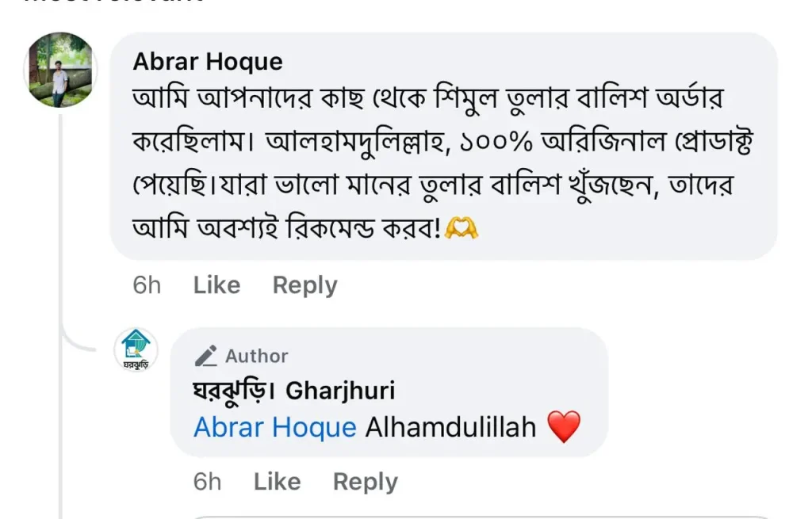Reply to the Gharjhuri author comment
Image resolution: width=812 pixels, height=519 pixels.
365,482
